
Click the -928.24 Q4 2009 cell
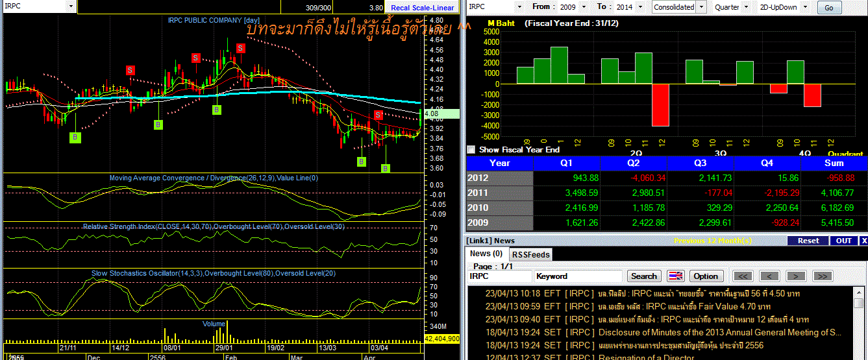coord(767,222)
